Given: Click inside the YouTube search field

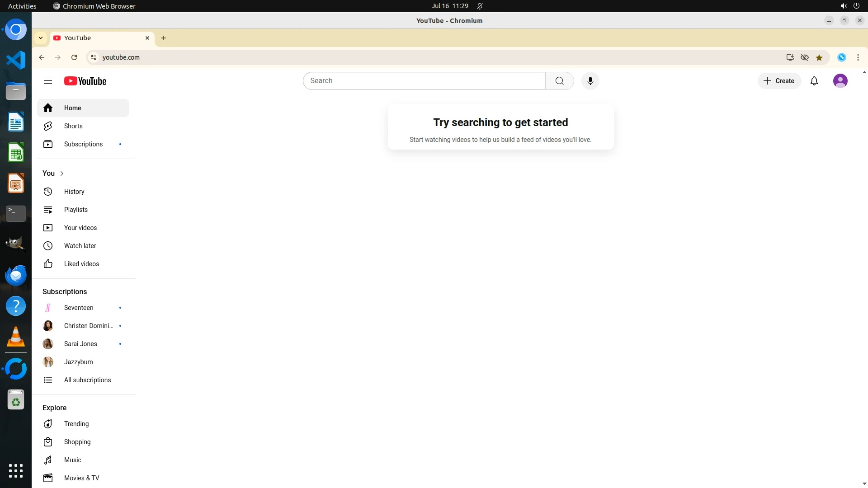Looking at the screenshot, I should pos(424,81).
